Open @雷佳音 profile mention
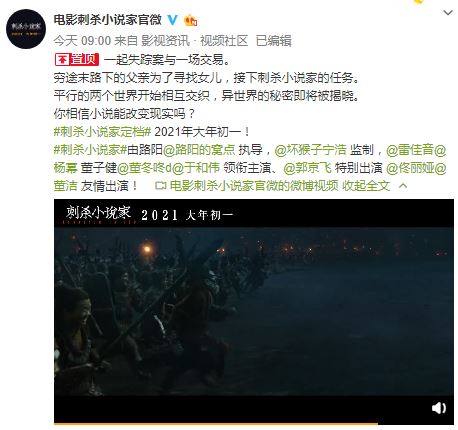Viewport: 458px width, 430px height. coord(410,150)
